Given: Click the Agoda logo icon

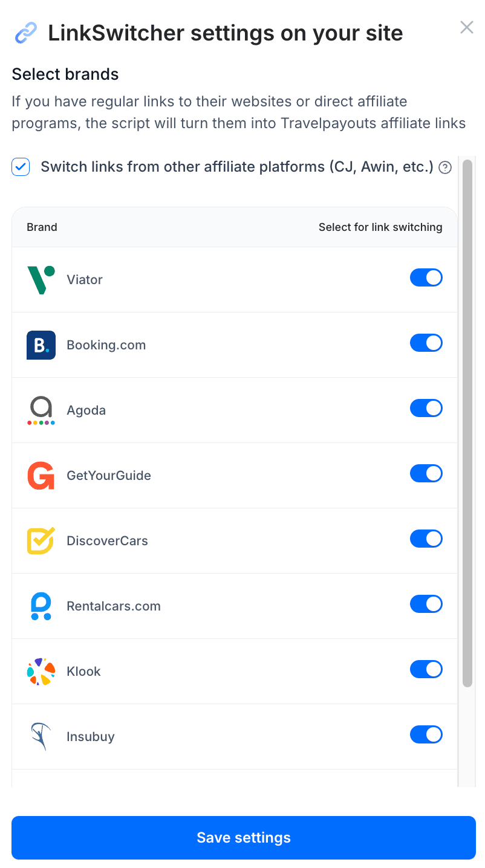Looking at the screenshot, I should click(x=41, y=410).
